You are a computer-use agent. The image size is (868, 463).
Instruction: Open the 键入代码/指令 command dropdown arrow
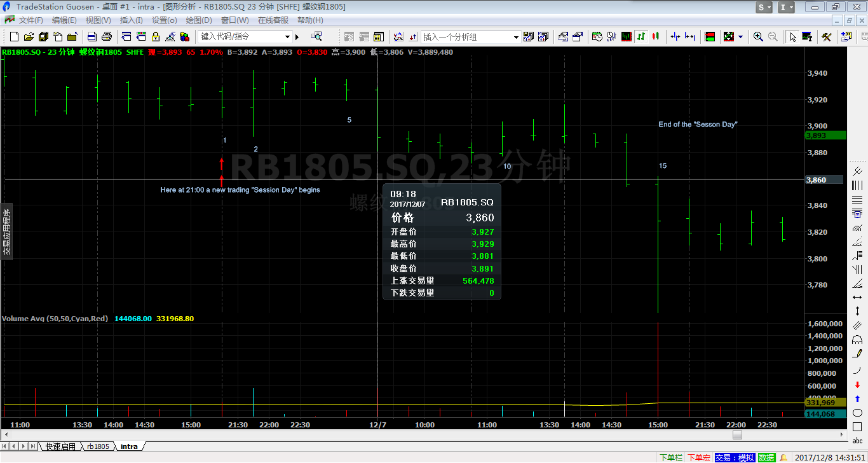(287, 37)
